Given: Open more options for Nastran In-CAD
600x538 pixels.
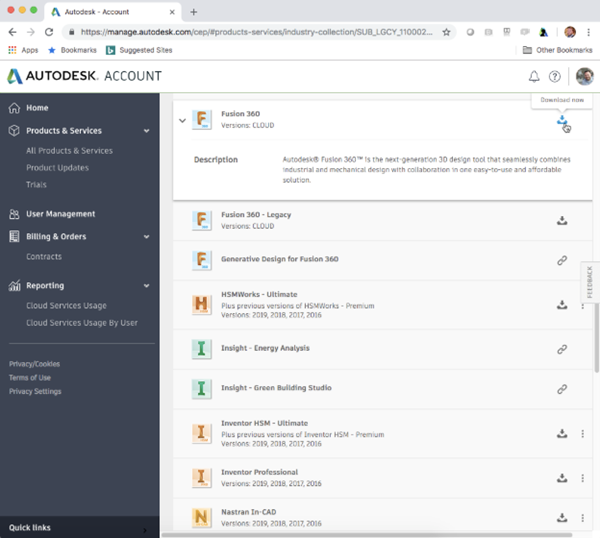Looking at the screenshot, I should coord(582,518).
